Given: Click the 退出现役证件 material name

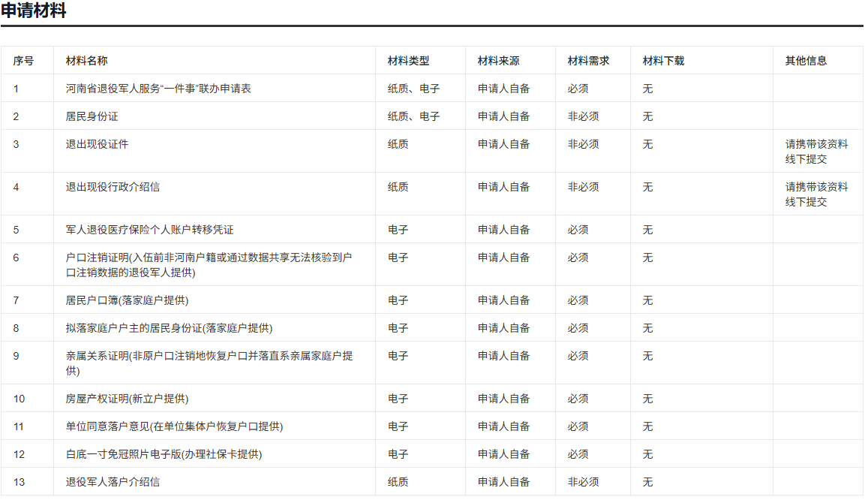Looking at the screenshot, I should click(97, 144).
